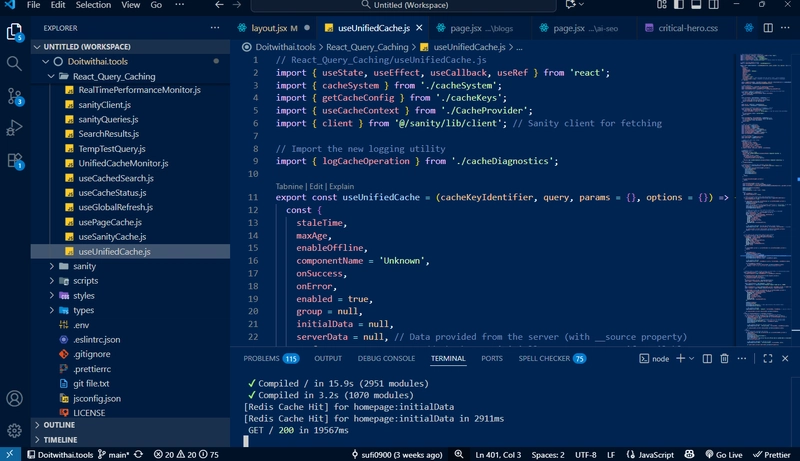Open the Run and Debug view
The height and width of the screenshot is (461, 800).
tap(15, 128)
